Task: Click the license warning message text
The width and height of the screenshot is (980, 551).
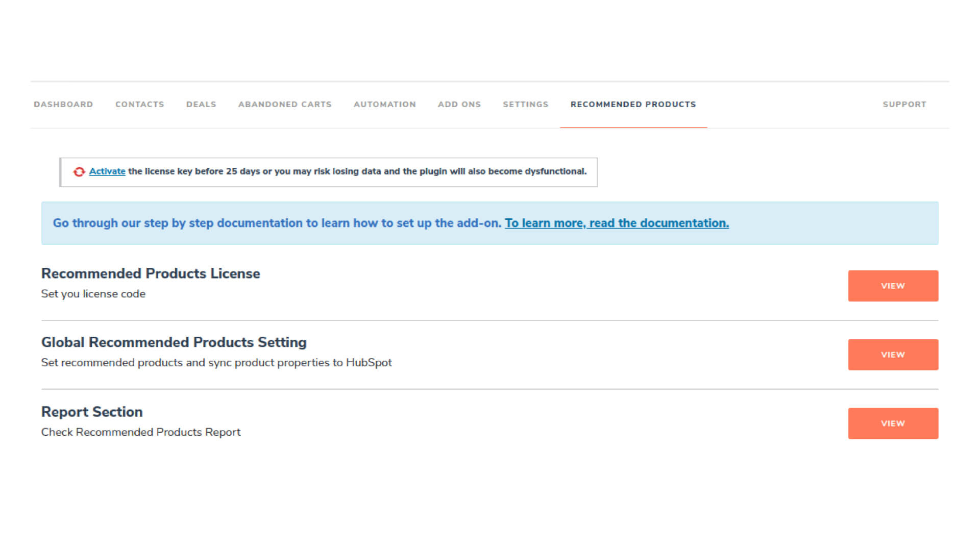Action: tap(357, 171)
